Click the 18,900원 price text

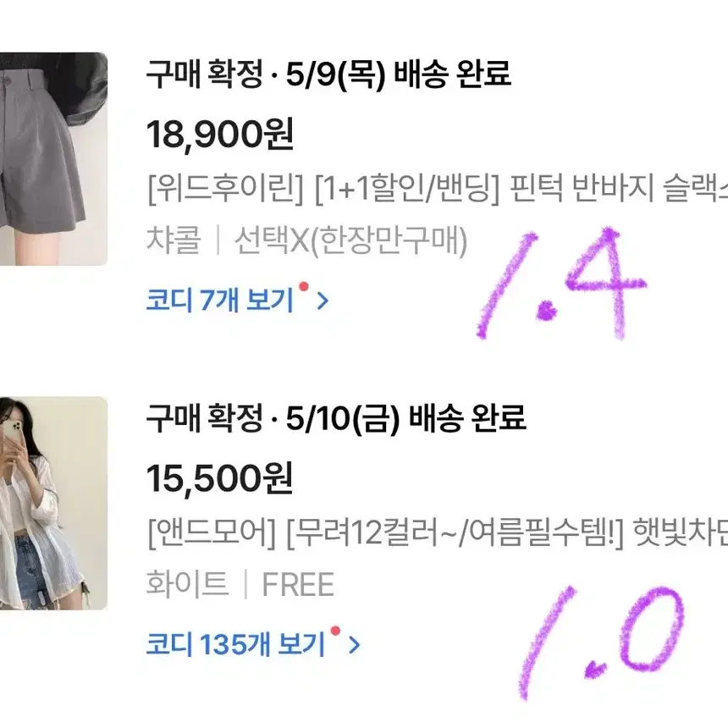coord(220,135)
